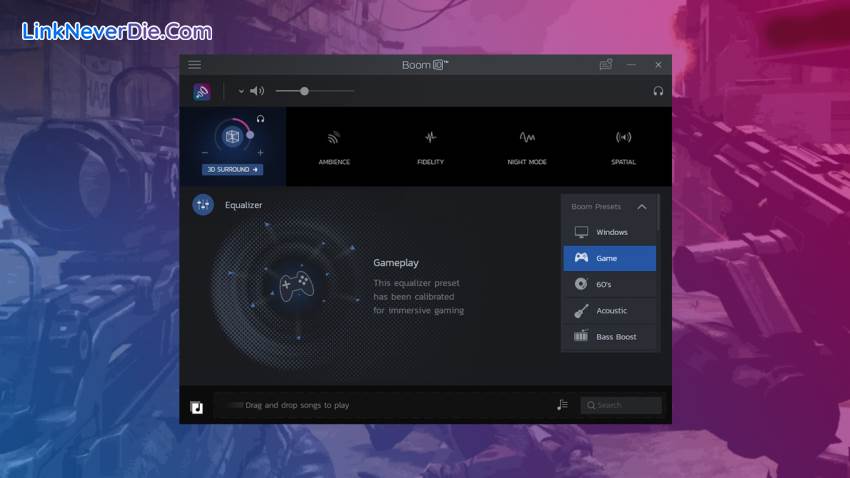The width and height of the screenshot is (850, 478).
Task: Enable the Ambience effect
Action: [x=334, y=145]
